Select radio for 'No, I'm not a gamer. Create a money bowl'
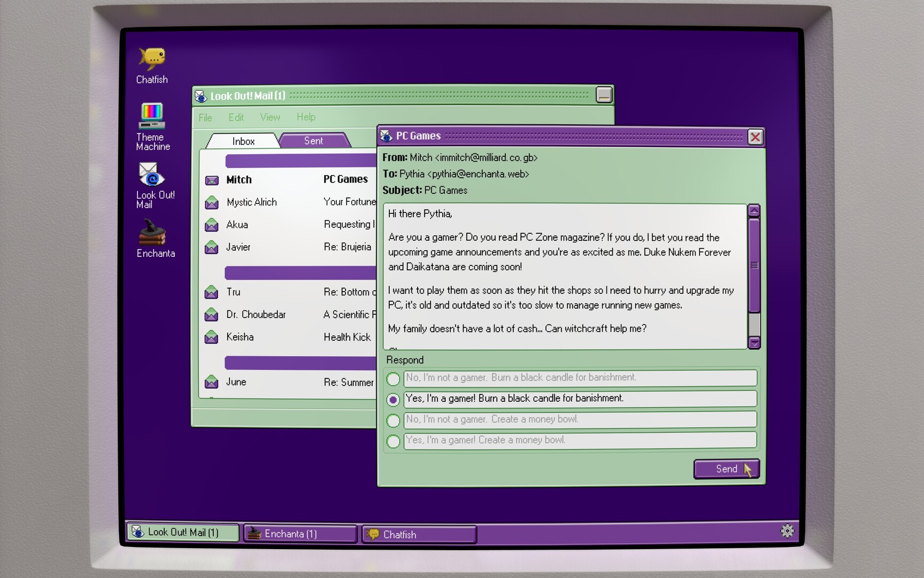Viewport: 924px width, 578px height. [x=393, y=421]
